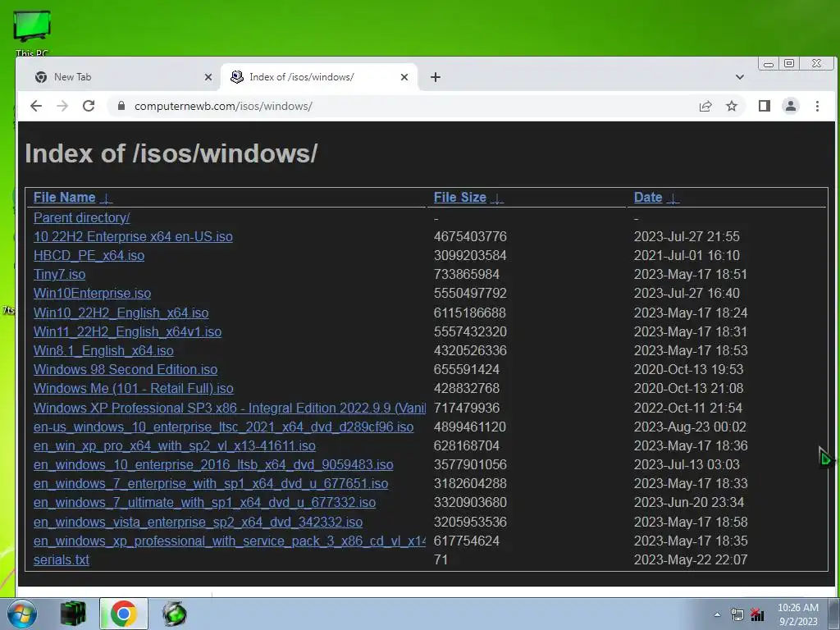Screen dimensions: 840x630
Task: Select file size 4675403776
Action: [x=470, y=236]
